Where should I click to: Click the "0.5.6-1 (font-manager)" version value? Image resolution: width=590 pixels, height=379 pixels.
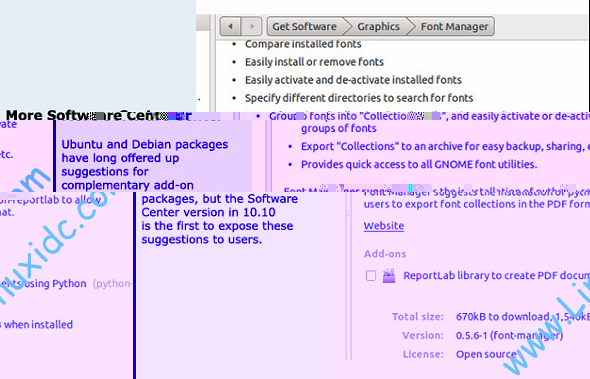coord(509,335)
